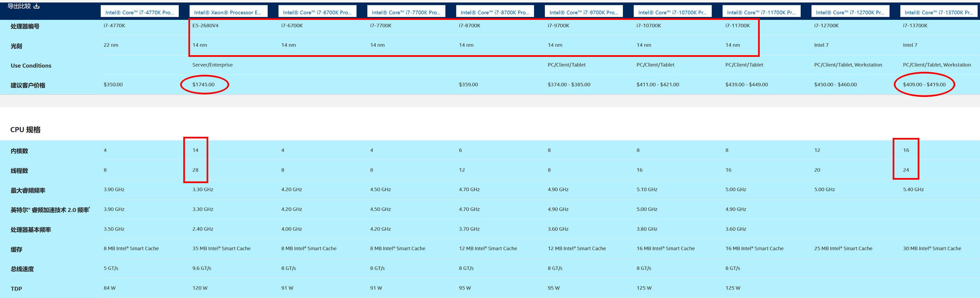This screenshot has width=980, height=298.
Task: Open the Intel Core i7-12700K processor link
Action: 850,13
